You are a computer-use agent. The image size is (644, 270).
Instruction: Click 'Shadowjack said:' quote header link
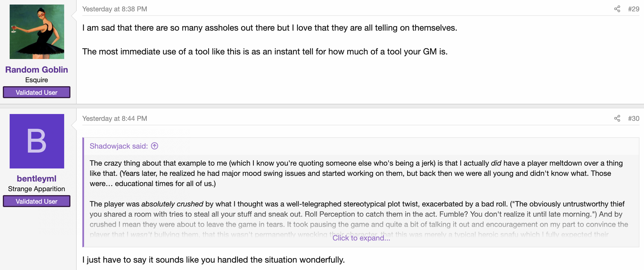(x=119, y=146)
